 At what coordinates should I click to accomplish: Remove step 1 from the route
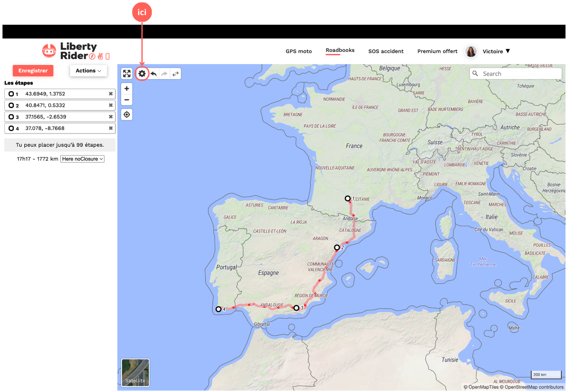click(x=111, y=94)
